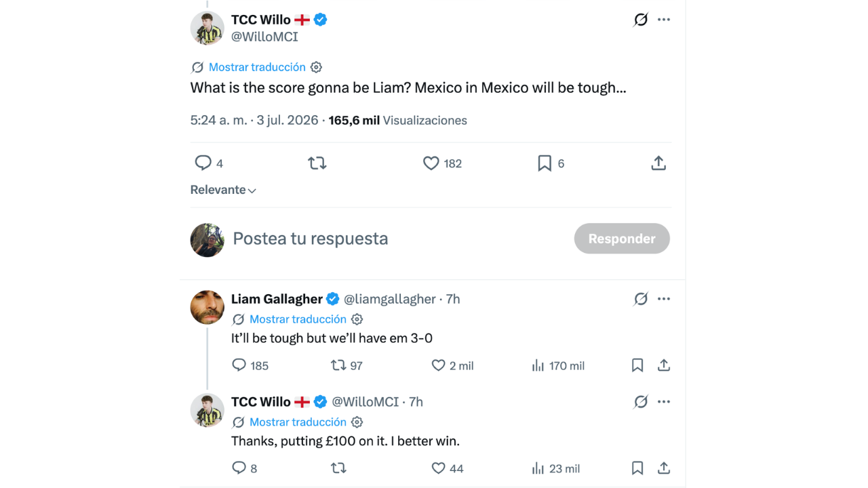Image resolution: width=868 pixels, height=488 pixels.
Task: Share the main post via upload icon
Action: click(x=658, y=163)
